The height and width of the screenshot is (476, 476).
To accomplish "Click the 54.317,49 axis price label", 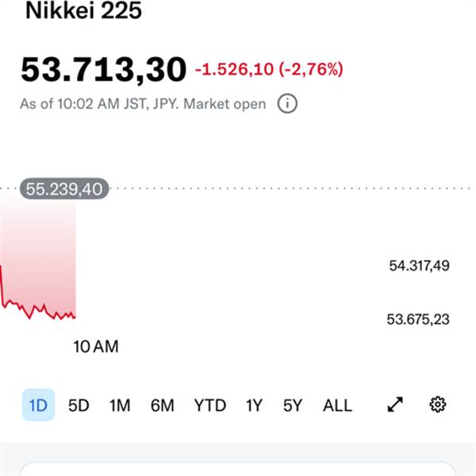I will [419, 266].
